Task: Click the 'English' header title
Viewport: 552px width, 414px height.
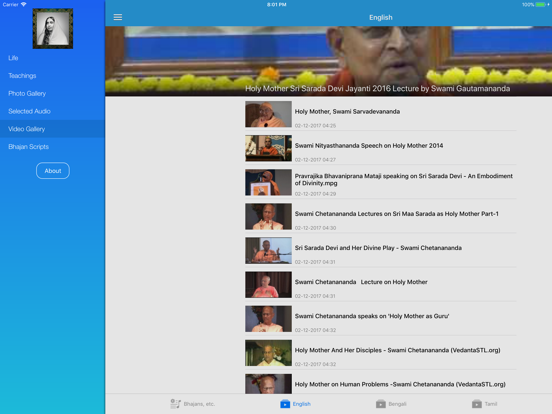Action: pos(381,17)
